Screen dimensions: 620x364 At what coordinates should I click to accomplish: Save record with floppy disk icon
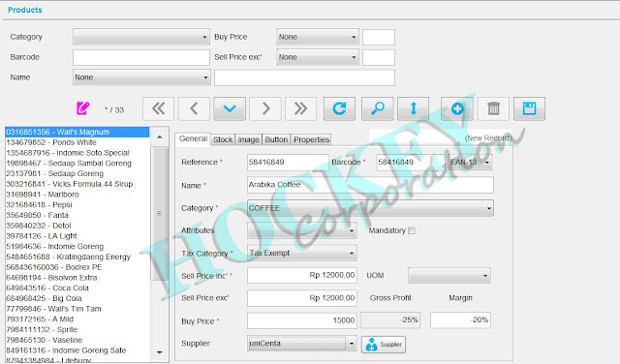pos(530,108)
